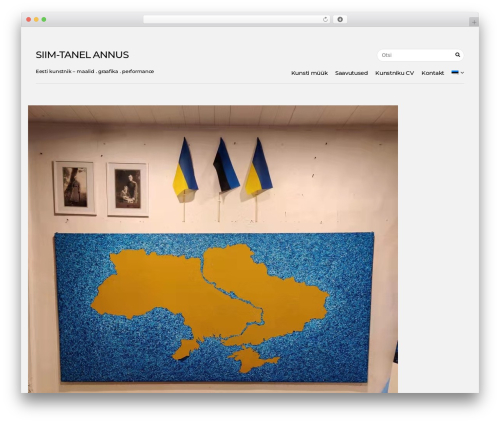Click the search magnifier icon
Screen dimensions: 500x423
(x=457, y=55)
